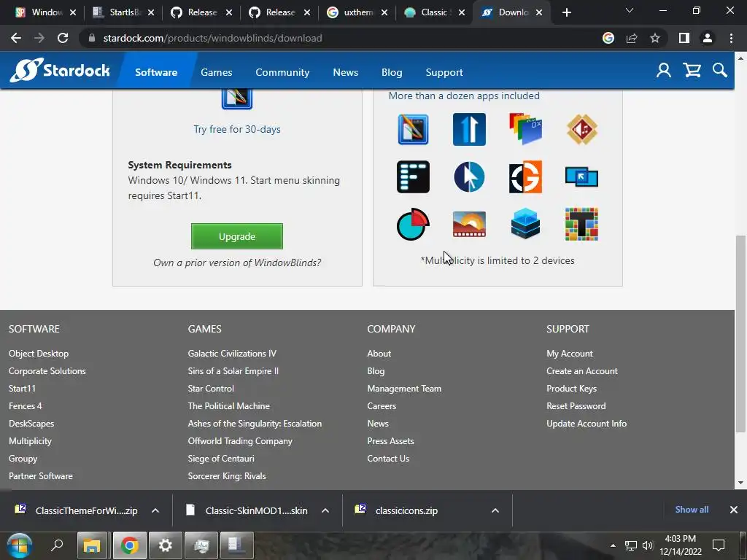
Task: Open the Blog nav item
Action: click(392, 72)
